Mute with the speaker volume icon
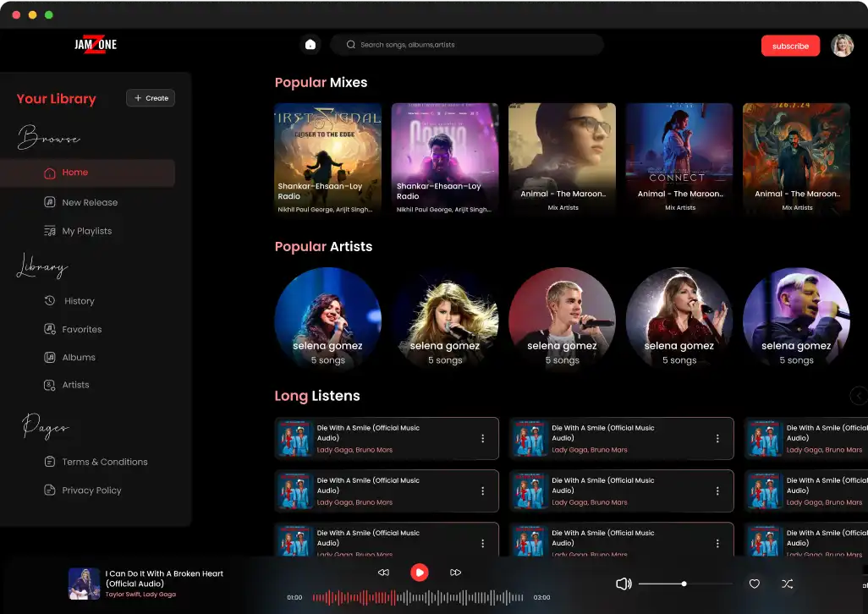 624,584
